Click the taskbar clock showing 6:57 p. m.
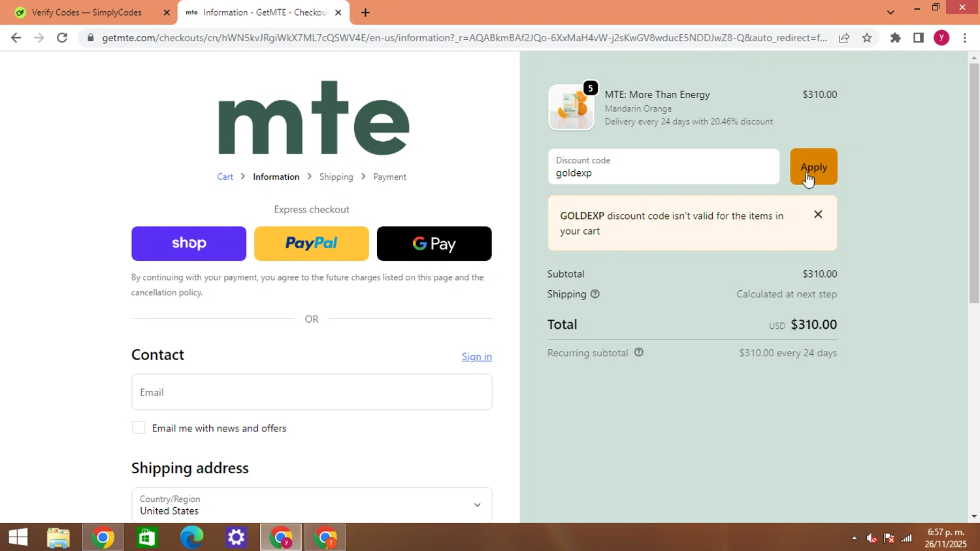This screenshot has height=551, width=980. (945, 538)
